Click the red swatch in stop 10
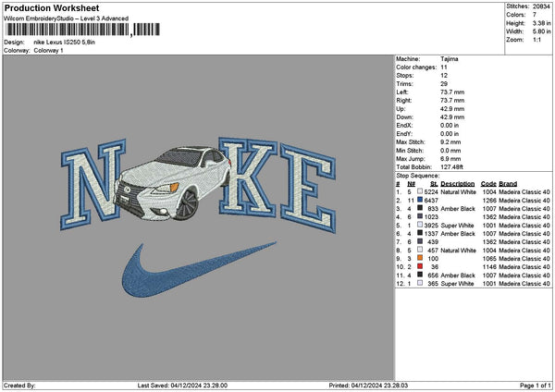Viewport: 555px width, 392px height. (x=420, y=266)
